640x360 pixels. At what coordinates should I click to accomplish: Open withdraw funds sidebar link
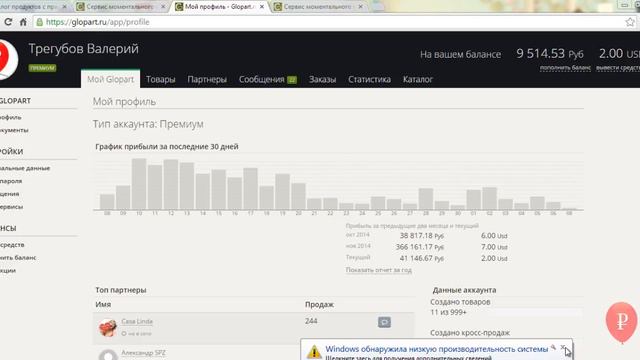[x=12, y=245]
